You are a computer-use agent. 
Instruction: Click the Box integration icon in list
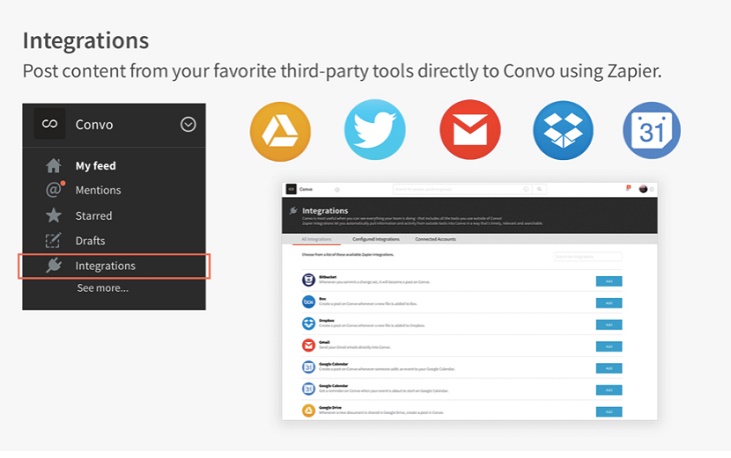pos(308,301)
